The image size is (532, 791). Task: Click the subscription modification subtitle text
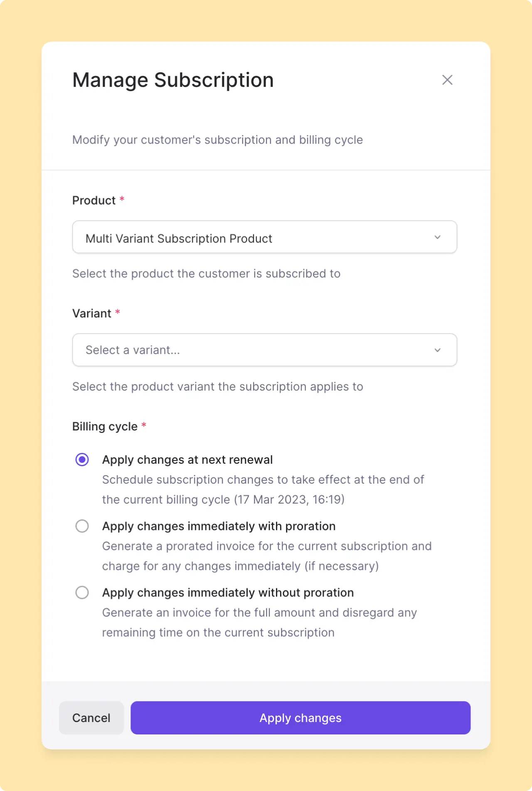pyautogui.click(x=217, y=140)
